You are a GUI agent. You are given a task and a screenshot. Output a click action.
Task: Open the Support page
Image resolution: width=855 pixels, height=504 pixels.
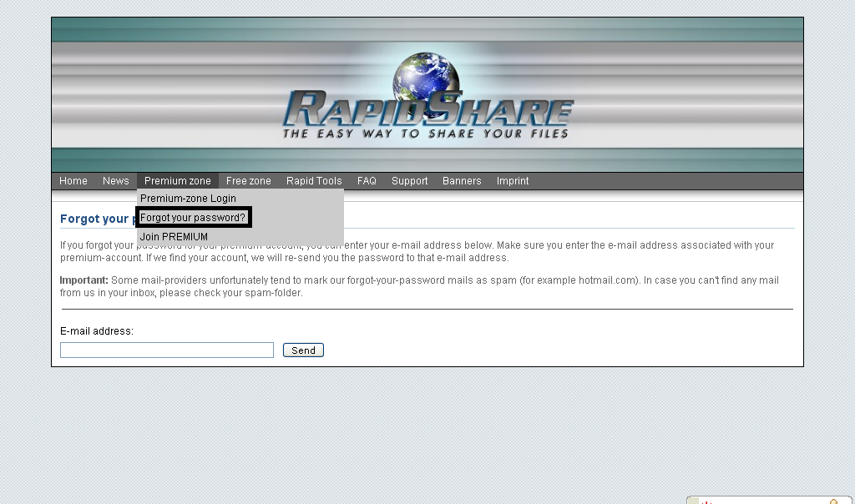pos(409,181)
